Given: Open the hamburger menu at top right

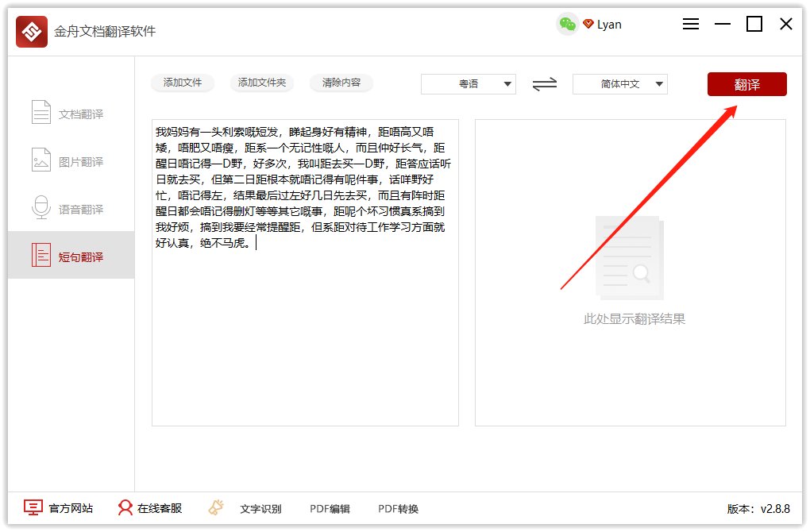Looking at the screenshot, I should pos(690,24).
